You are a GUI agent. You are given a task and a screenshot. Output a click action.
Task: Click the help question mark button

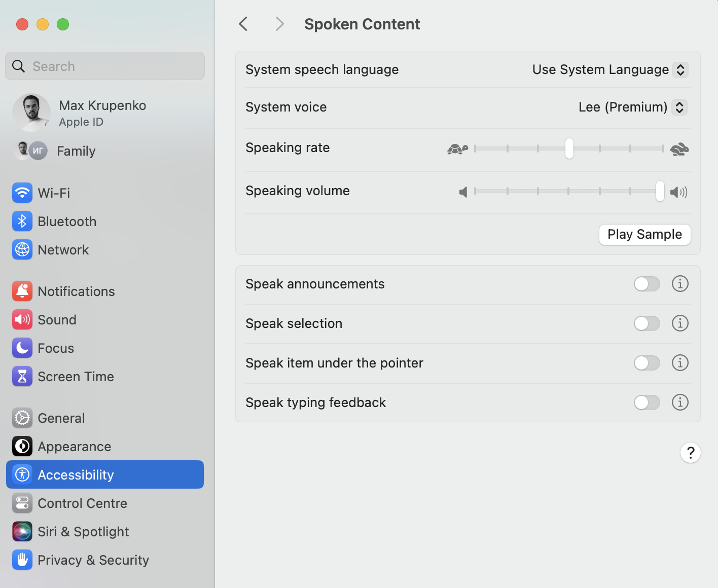pyautogui.click(x=690, y=453)
